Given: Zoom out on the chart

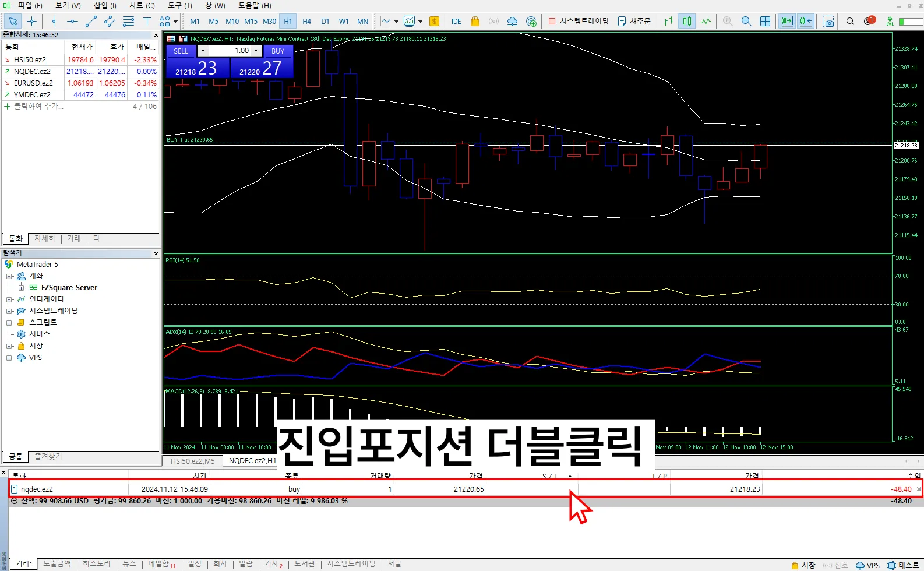Looking at the screenshot, I should click(x=746, y=21).
